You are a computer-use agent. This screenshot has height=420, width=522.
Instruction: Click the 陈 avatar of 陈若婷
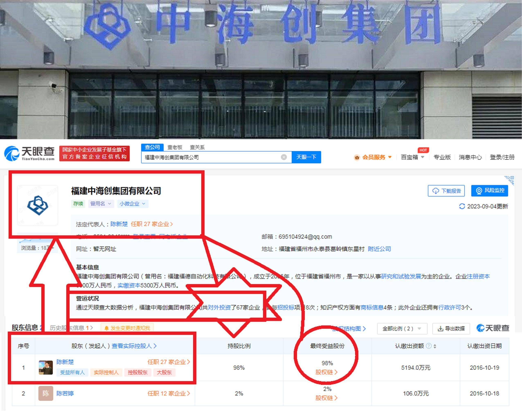pyautogui.click(x=46, y=393)
